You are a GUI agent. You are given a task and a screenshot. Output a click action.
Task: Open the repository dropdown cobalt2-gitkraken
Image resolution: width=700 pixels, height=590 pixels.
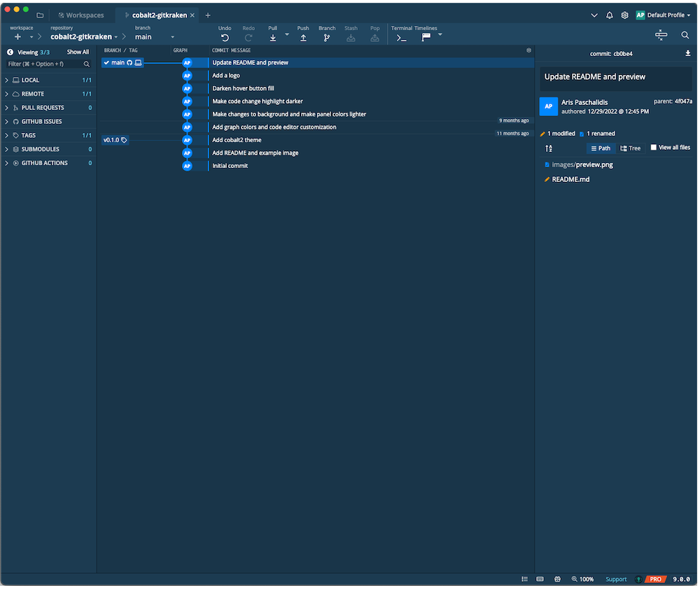(x=85, y=37)
